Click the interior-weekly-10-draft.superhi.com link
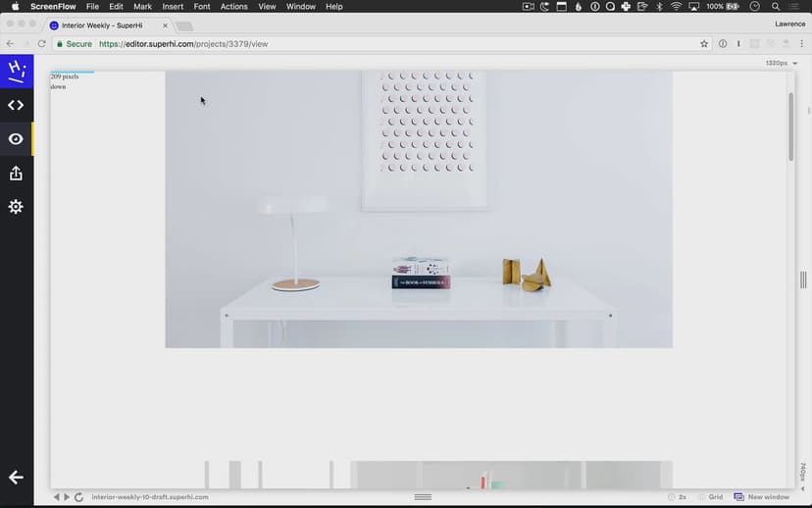 click(150, 497)
